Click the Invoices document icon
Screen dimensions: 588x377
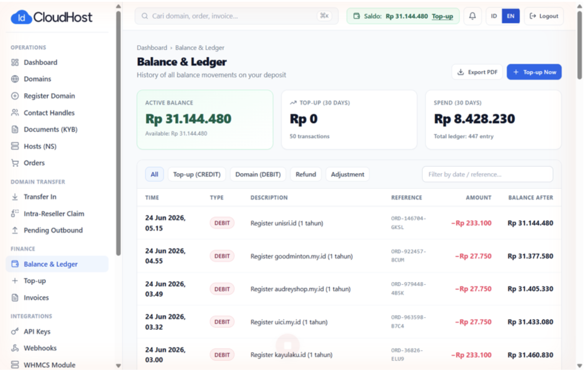(x=15, y=298)
